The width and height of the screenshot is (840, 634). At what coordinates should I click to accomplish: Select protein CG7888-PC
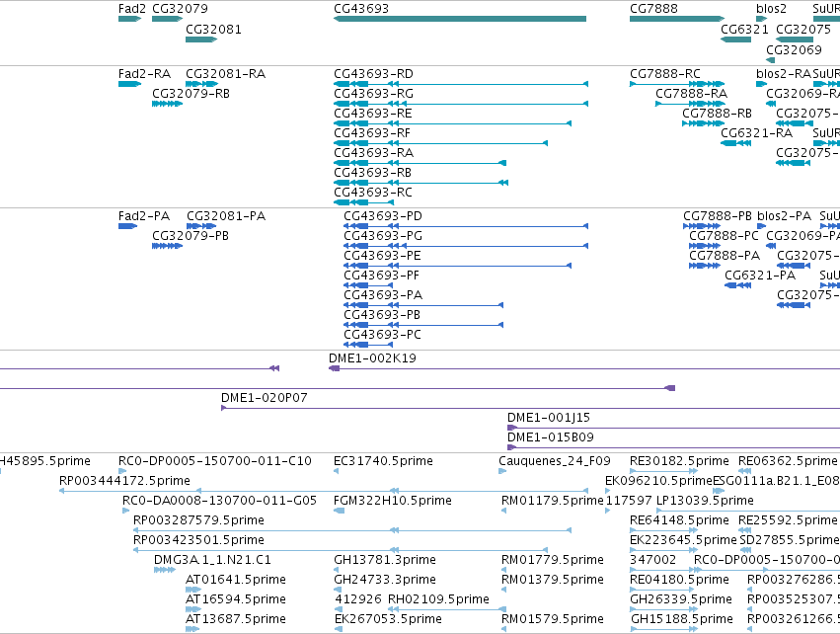(x=705, y=246)
